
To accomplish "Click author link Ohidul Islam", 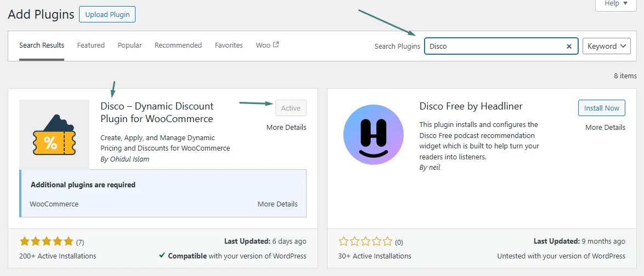I will coord(129,159).
